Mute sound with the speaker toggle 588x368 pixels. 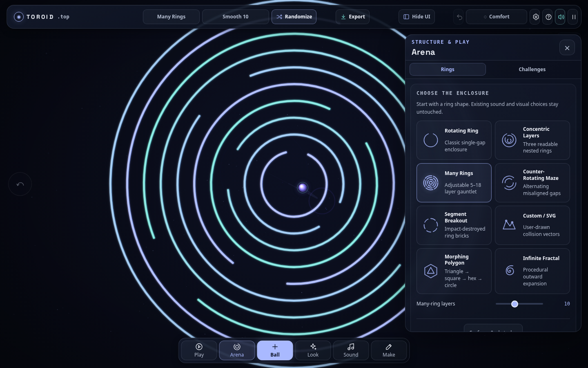coord(561,17)
